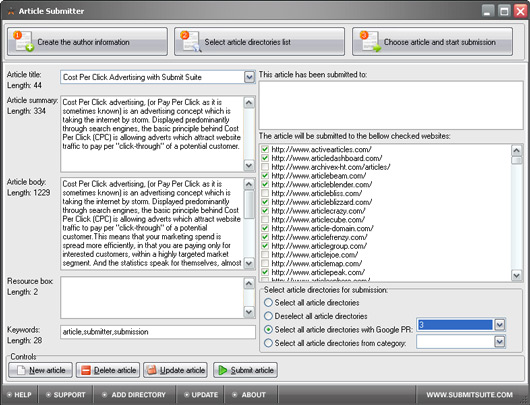530x405 pixels.
Task: Check the articlejoe.com checkbox
Action: [x=265, y=255]
